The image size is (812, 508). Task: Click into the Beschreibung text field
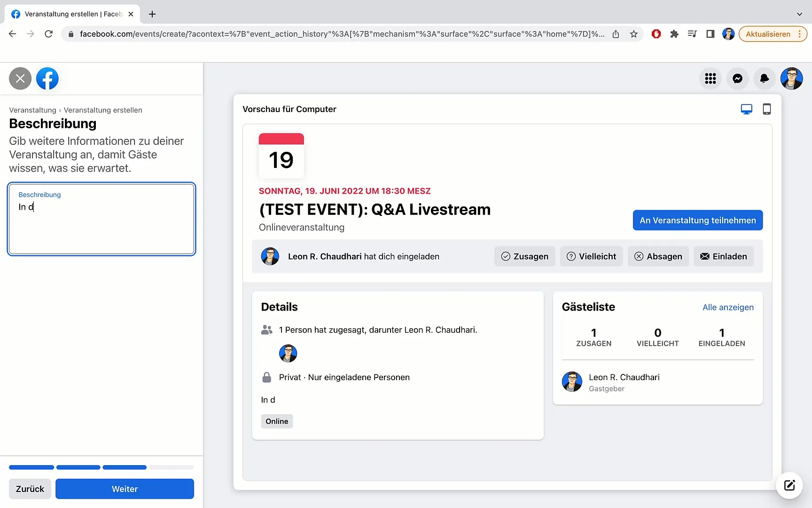[101, 219]
